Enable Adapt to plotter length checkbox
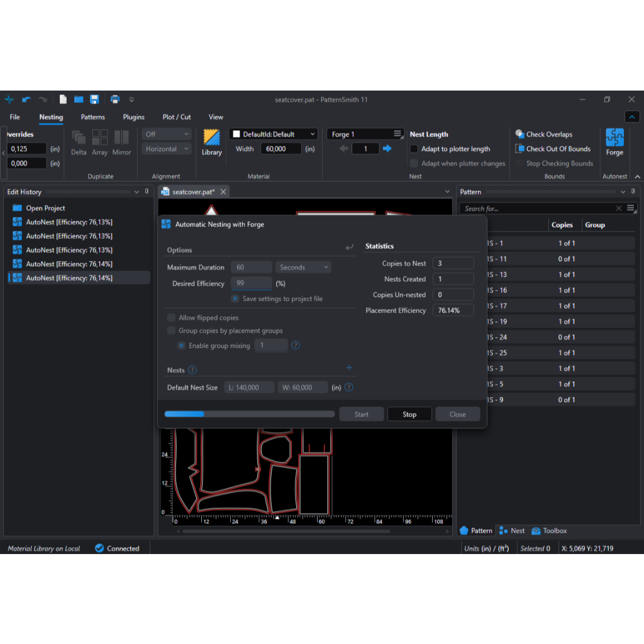 click(414, 149)
